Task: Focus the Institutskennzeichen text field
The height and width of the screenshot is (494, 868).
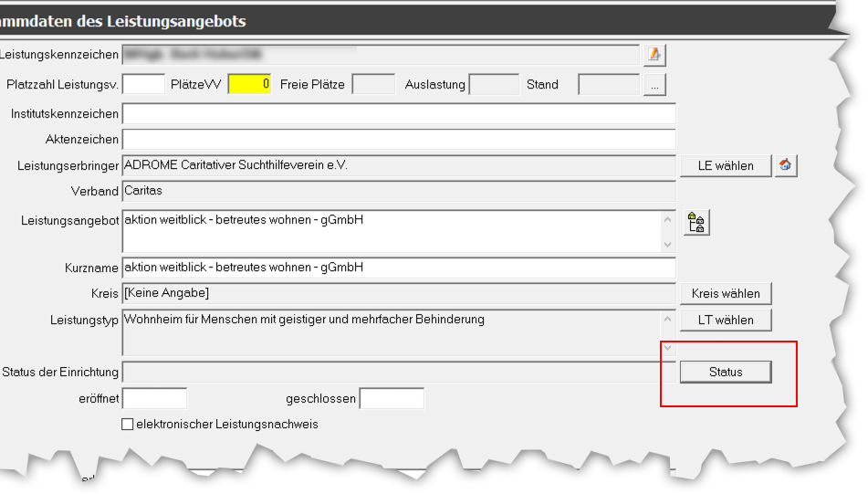Action: coord(399,114)
